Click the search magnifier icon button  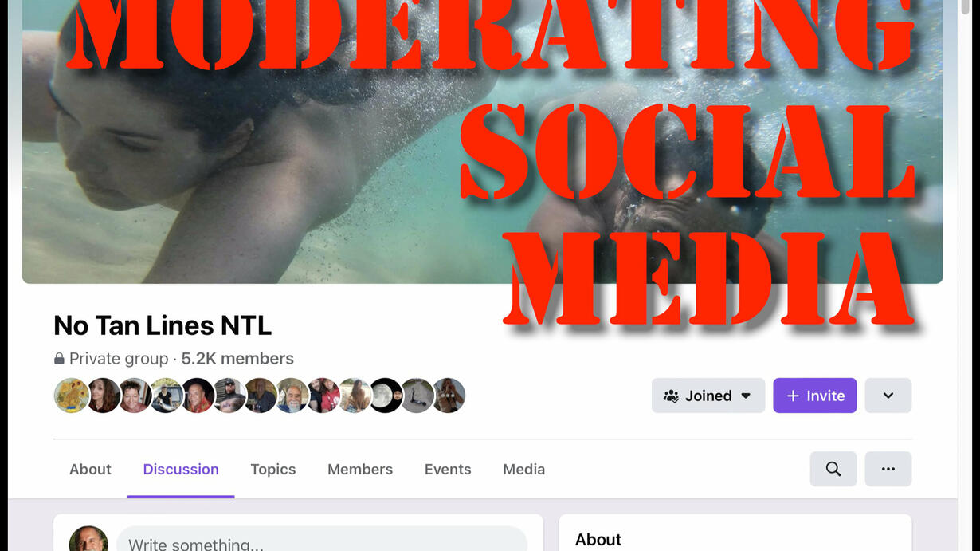833,469
